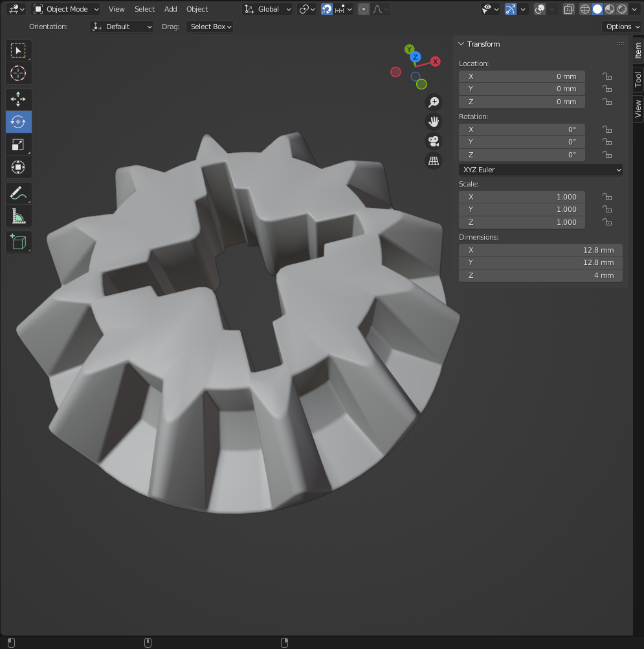644x649 pixels.
Task: Click the zoom view magnifier icon
Action: pos(434,102)
